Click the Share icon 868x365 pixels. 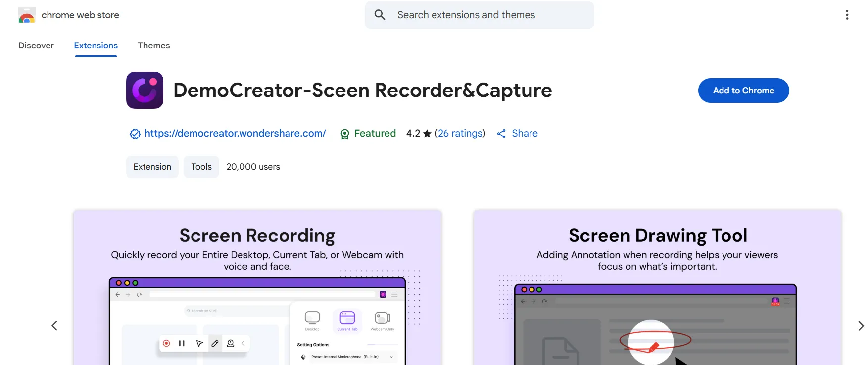[x=501, y=134]
